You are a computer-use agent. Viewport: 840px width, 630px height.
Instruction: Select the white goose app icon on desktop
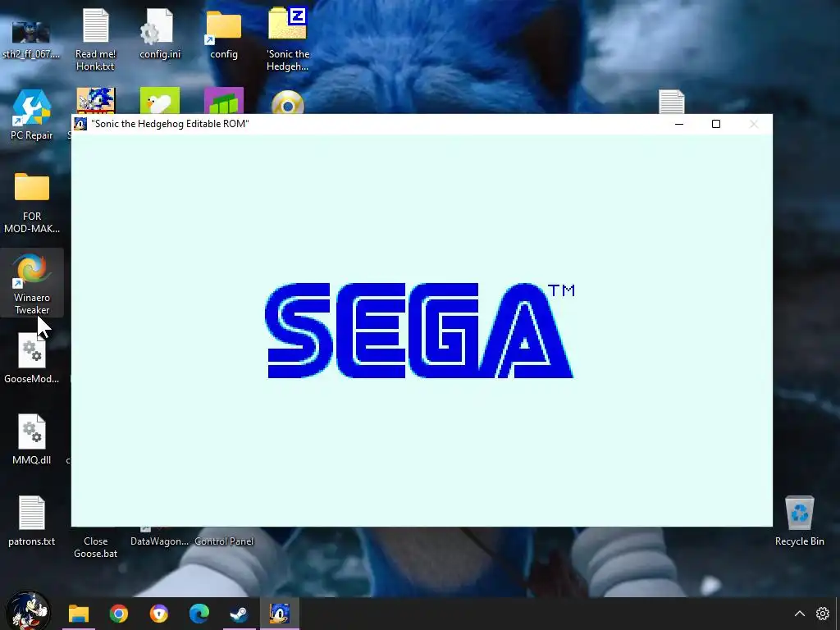coord(160,101)
